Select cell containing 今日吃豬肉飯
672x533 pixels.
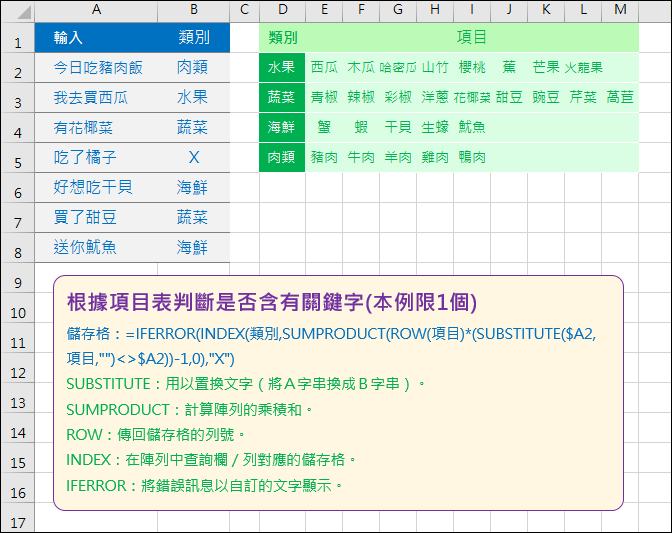[x=96, y=68]
